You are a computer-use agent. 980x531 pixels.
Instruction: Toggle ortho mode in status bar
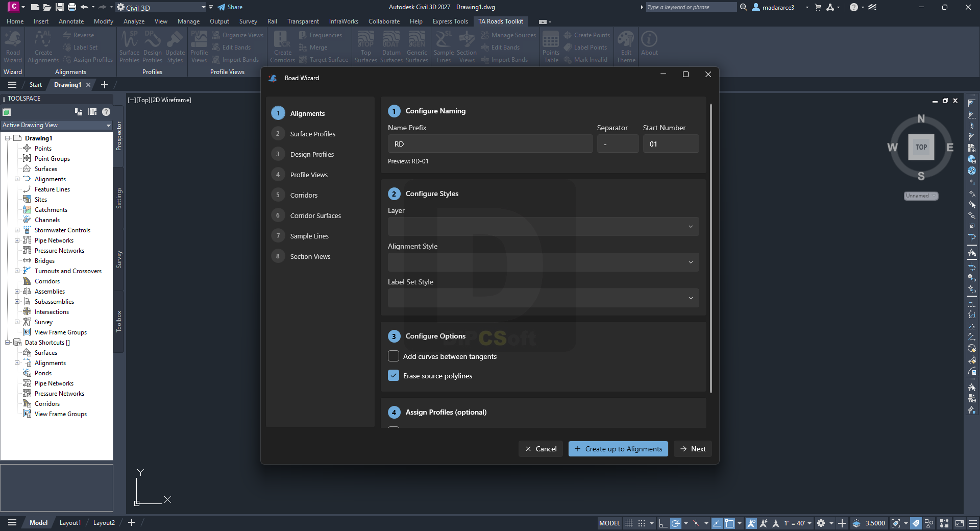pos(663,523)
